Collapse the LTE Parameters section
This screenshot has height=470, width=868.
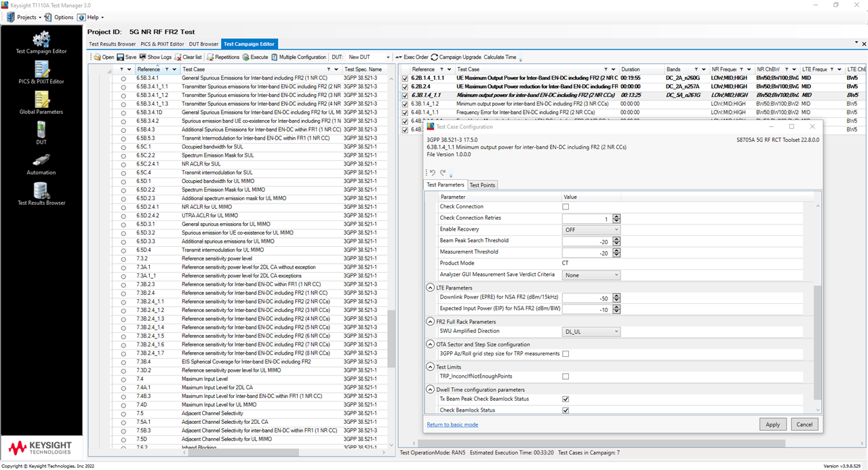coord(431,288)
